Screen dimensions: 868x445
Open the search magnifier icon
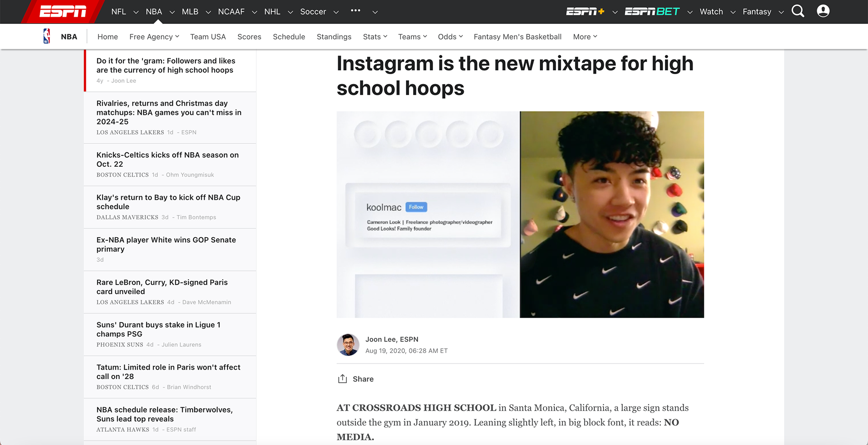[x=798, y=11]
